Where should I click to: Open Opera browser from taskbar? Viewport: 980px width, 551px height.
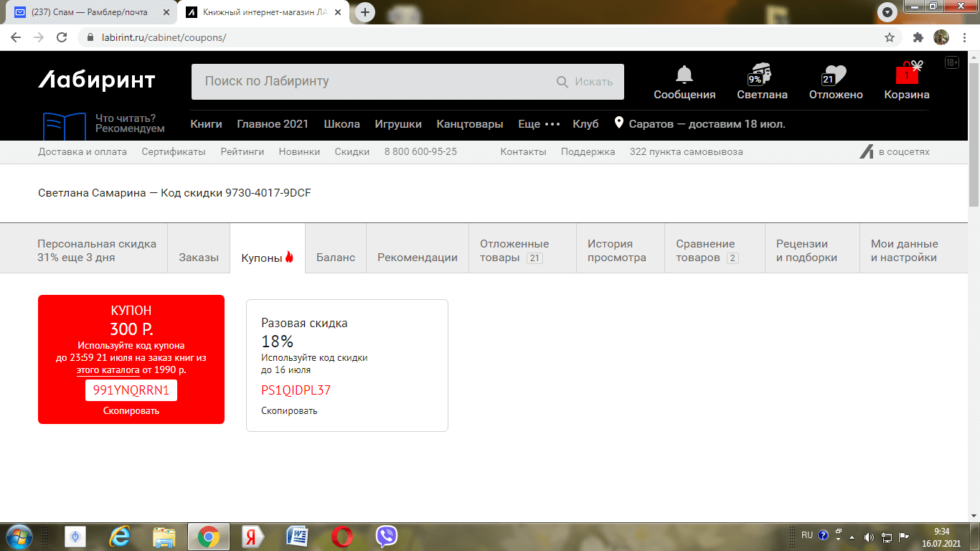(x=342, y=536)
